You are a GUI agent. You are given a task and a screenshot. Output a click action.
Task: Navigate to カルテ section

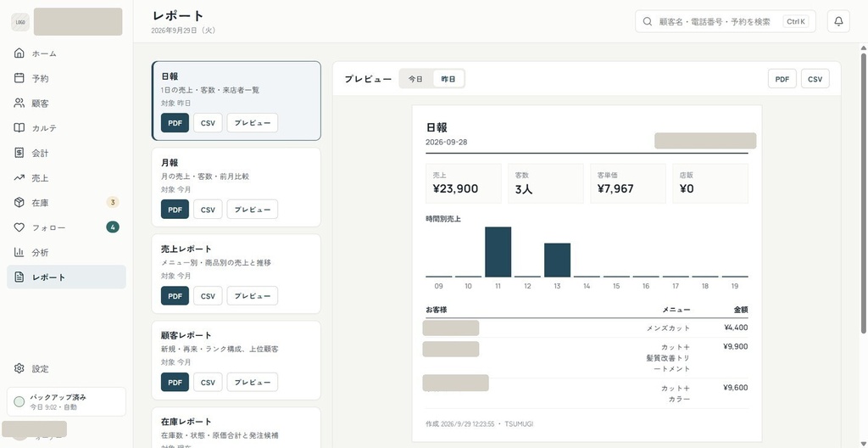[x=66, y=128]
